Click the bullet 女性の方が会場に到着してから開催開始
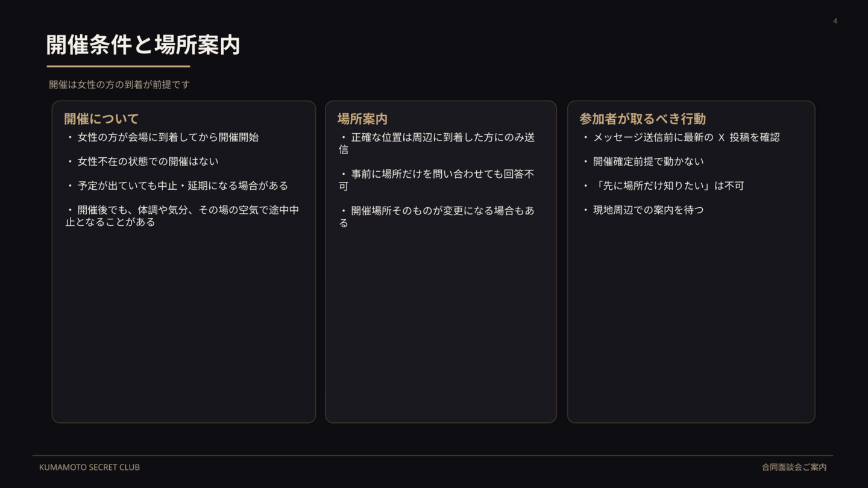868x488 pixels. pos(168,137)
